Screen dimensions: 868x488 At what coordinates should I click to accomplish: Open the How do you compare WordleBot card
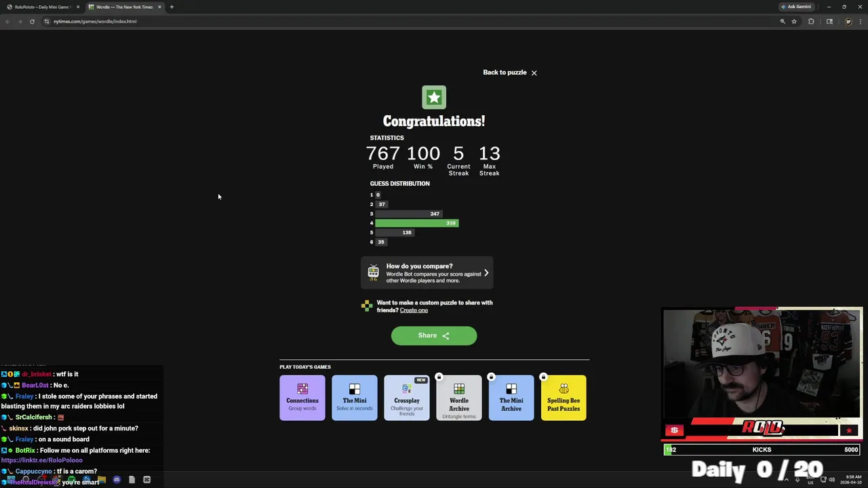[x=427, y=273]
